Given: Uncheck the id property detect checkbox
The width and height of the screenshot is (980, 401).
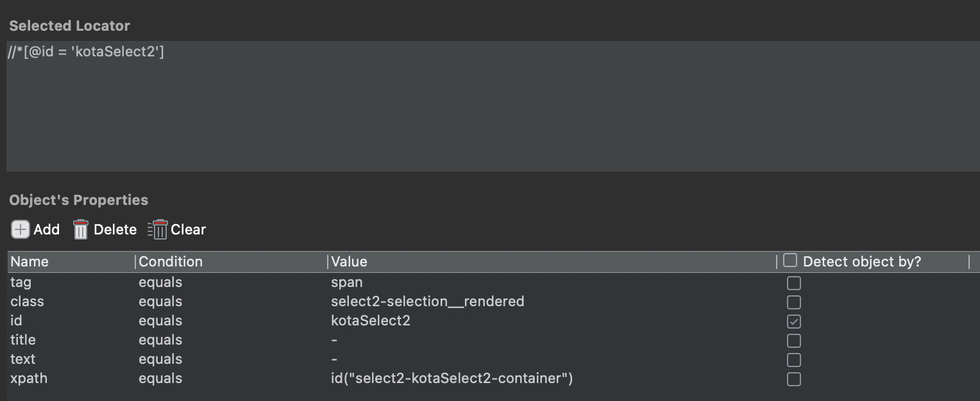Looking at the screenshot, I should [794, 322].
